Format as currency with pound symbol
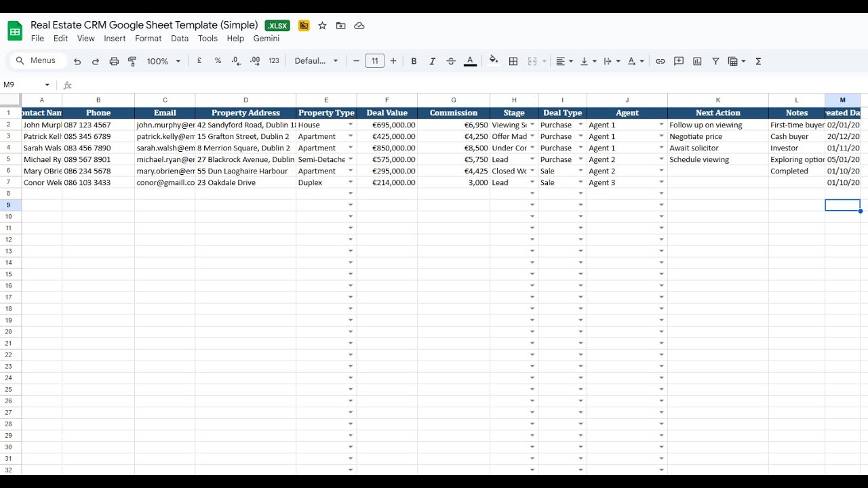The width and height of the screenshot is (868, 488). pyautogui.click(x=199, y=61)
